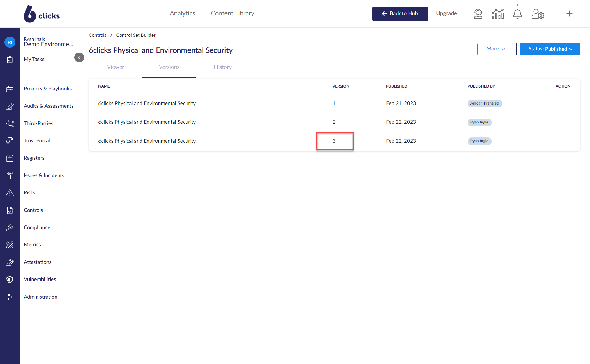Screen dimensions: 590x364
Task: Open Risks menu item
Action: click(30, 193)
